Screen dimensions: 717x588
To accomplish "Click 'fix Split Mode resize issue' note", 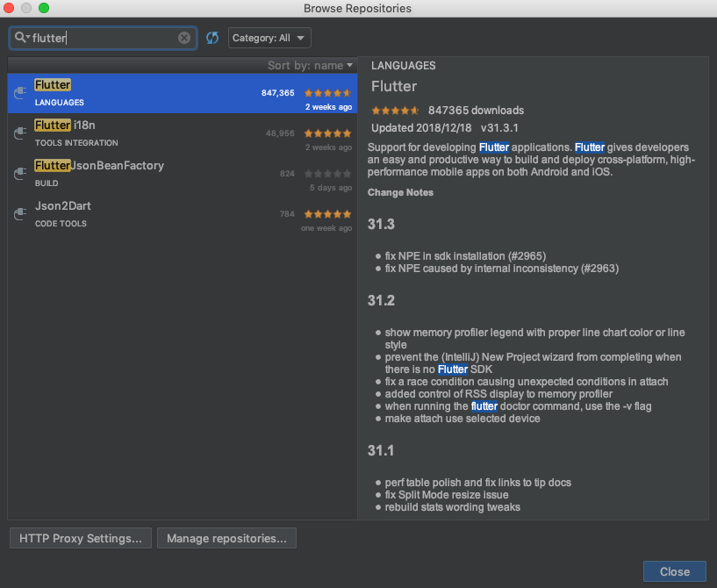I will pos(447,495).
